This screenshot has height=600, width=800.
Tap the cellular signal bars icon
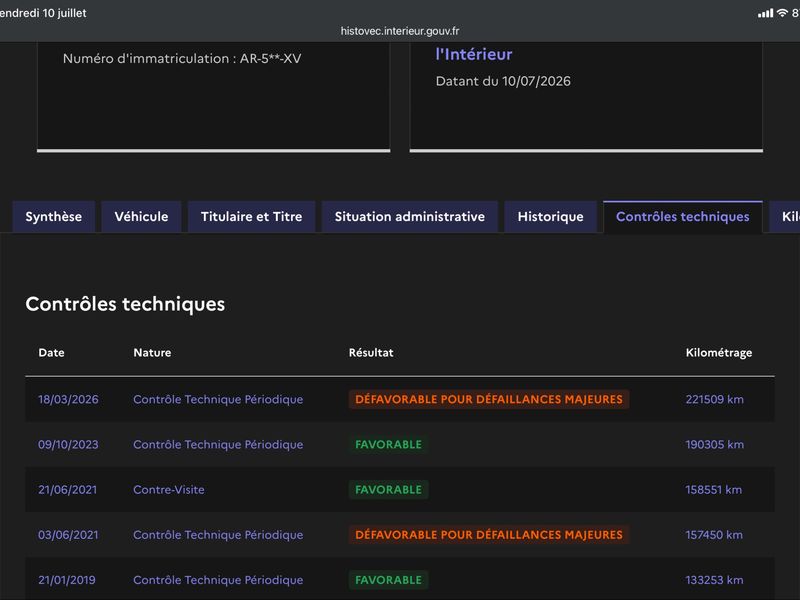[765, 13]
